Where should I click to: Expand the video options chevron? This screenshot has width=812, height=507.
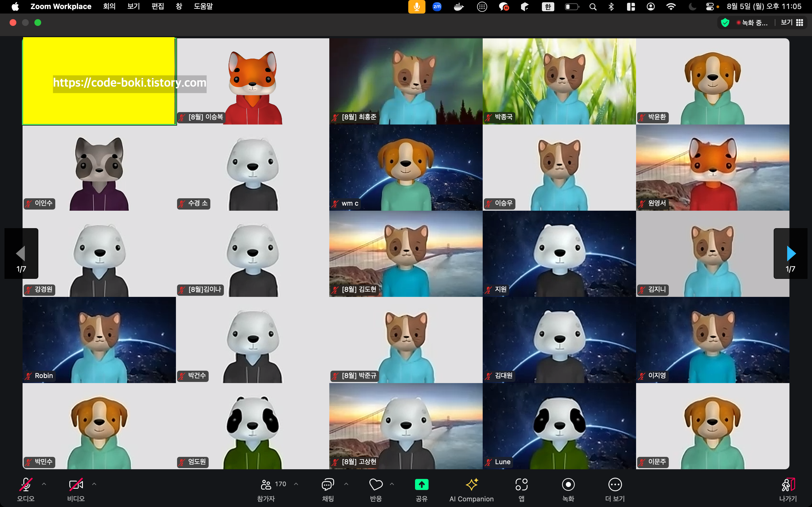pos(94,484)
